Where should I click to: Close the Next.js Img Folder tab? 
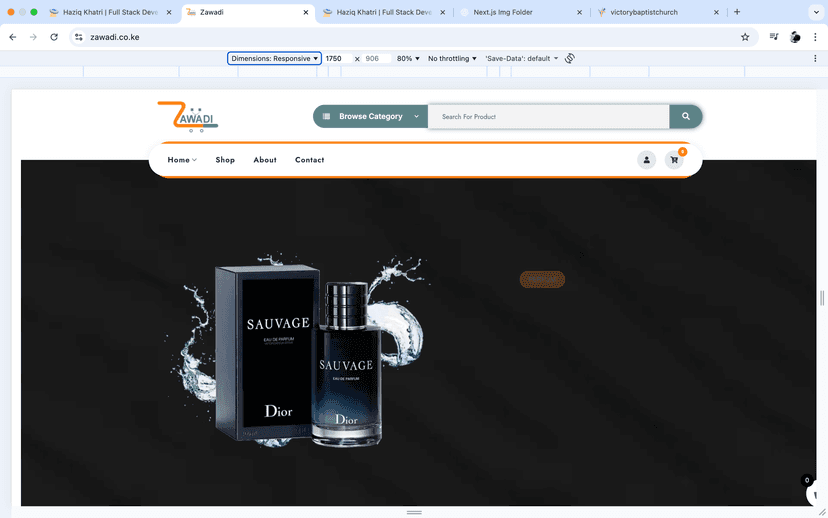pos(579,12)
